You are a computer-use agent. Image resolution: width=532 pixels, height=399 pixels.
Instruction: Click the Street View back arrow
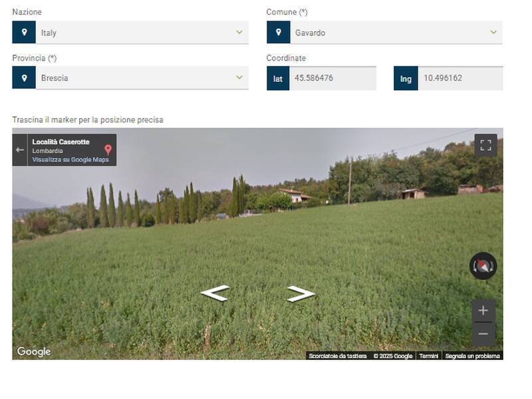(20, 150)
